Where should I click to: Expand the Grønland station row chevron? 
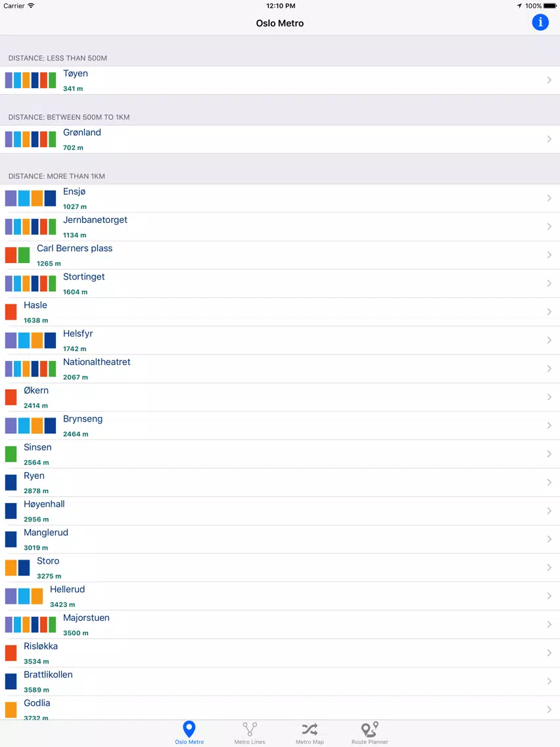tap(549, 139)
